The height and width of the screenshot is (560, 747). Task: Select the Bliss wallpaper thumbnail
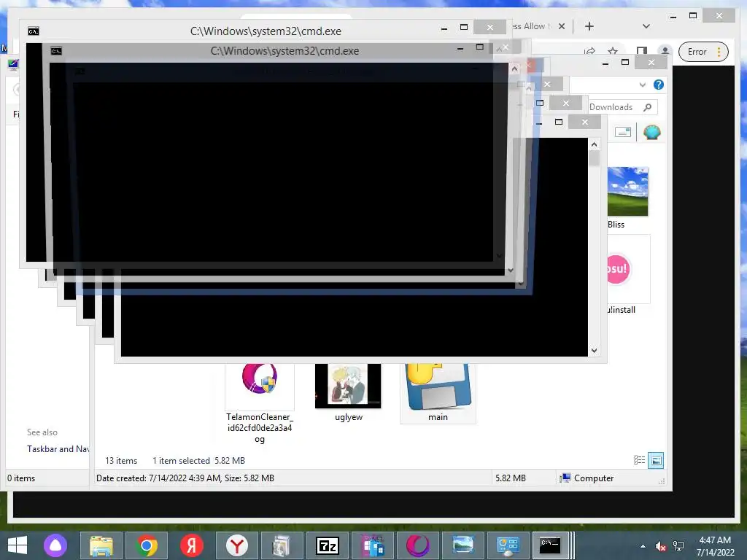(628, 192)
